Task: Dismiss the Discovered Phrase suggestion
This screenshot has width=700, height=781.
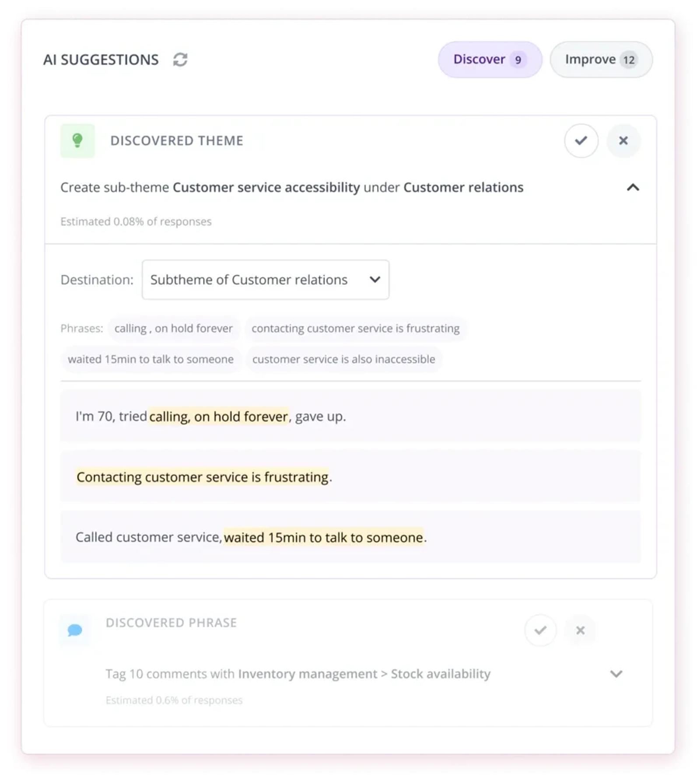Action: click(580, 630)
